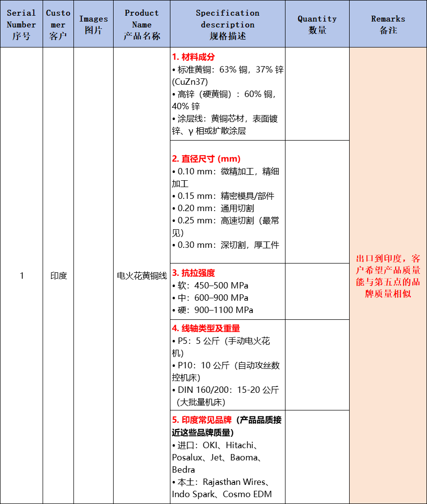
Task: Click the red remarks text about 出口到印度
Action: (x=388, y=276)
